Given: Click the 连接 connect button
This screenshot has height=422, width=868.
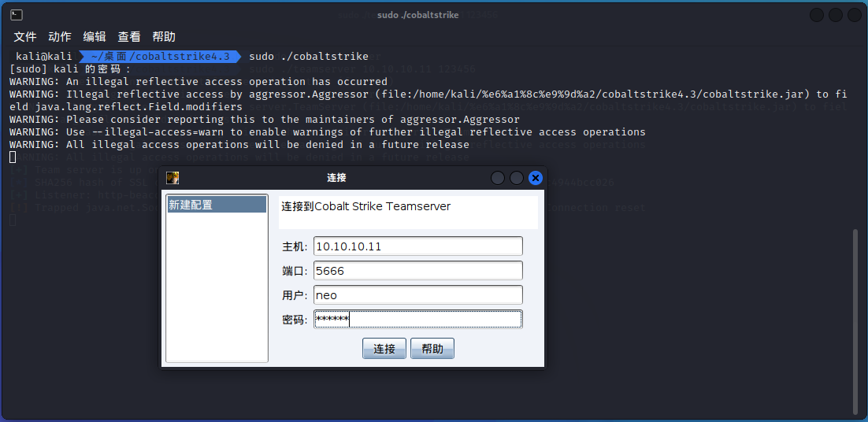Looking at the screenshot, I should pos(384,349).
